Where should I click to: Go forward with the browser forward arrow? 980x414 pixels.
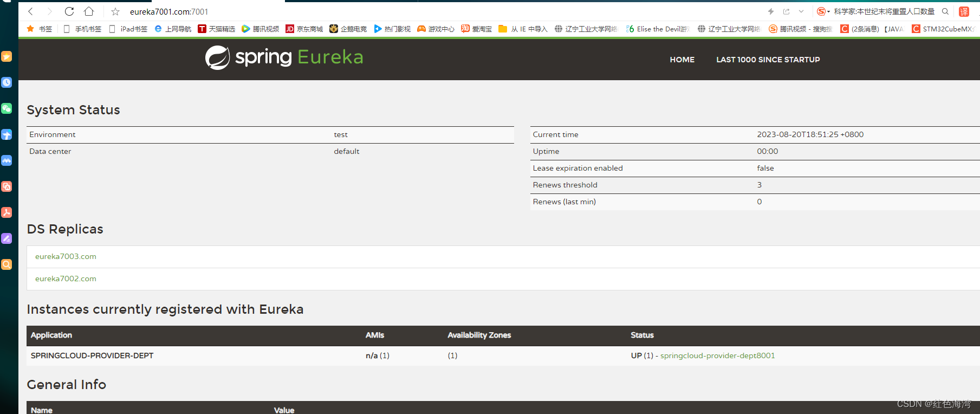pyautogui.click(x=50, y=11)
